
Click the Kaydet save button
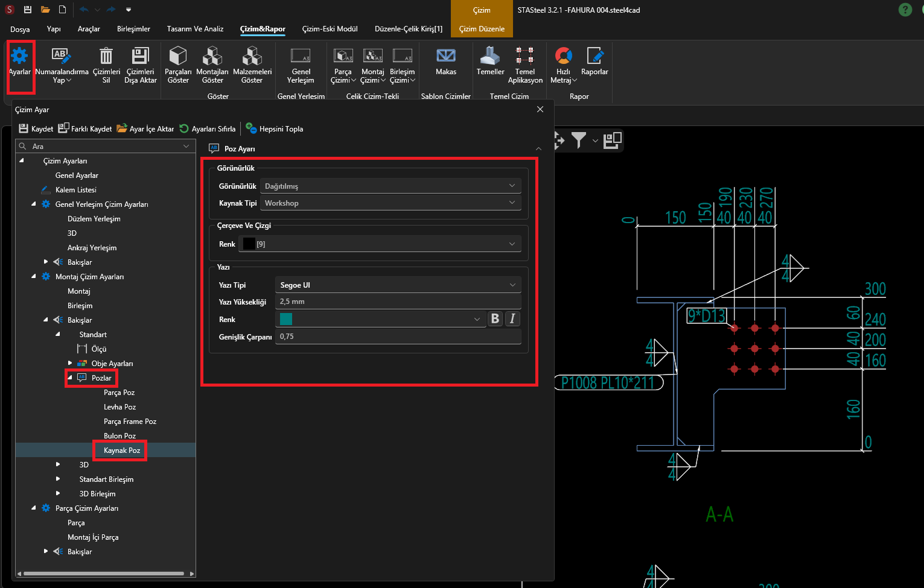point(36,129)
